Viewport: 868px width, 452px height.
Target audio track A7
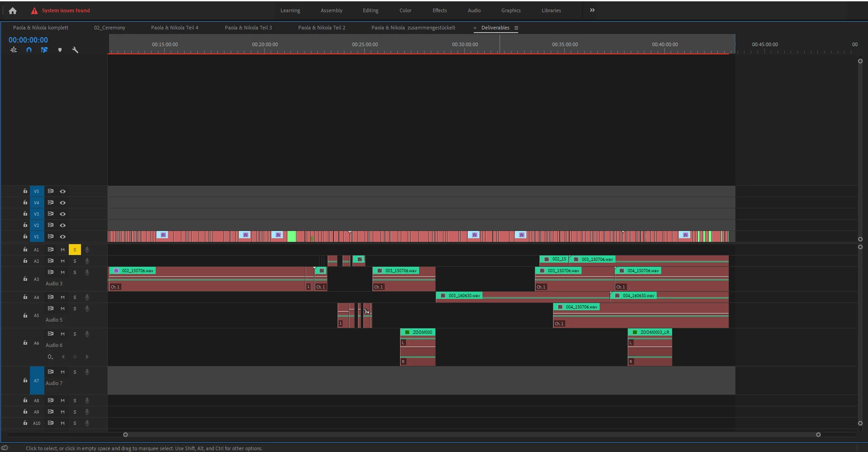pos(37,380)
